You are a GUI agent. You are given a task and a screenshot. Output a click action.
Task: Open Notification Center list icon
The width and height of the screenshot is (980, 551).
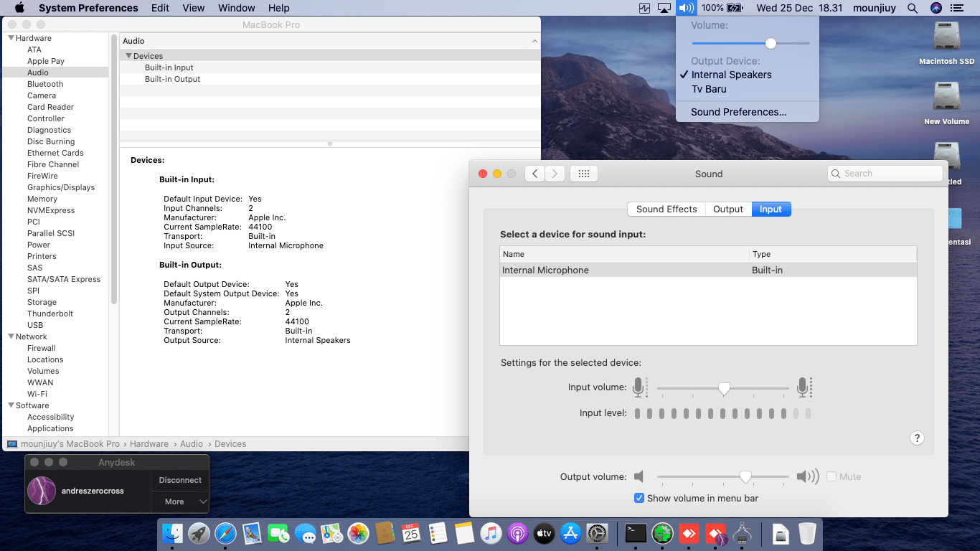[x=957, y=8]
